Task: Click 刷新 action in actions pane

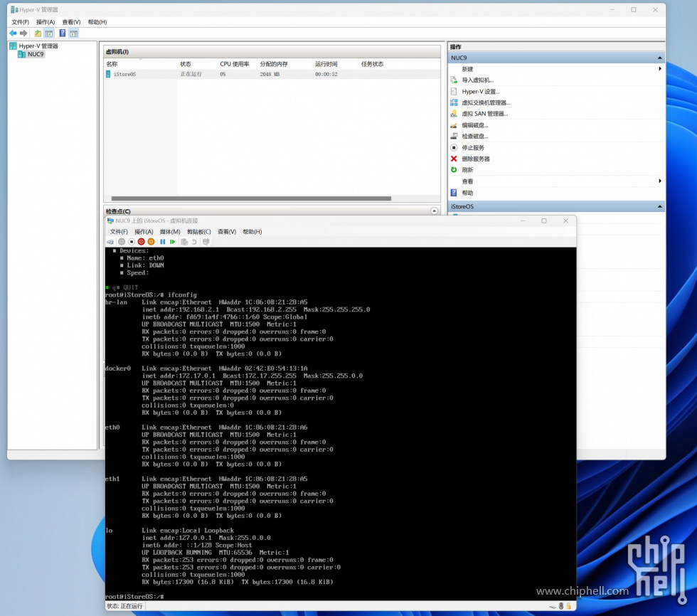Action: (467, 170)
